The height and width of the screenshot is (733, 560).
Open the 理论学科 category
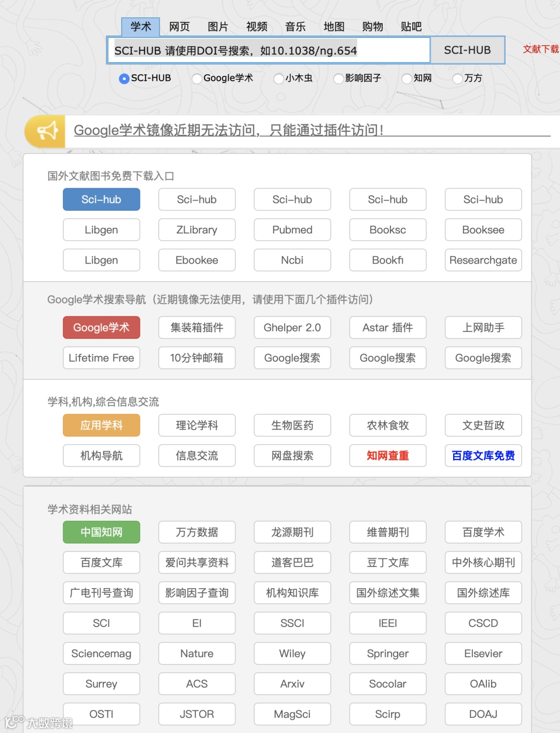(197, 425)
